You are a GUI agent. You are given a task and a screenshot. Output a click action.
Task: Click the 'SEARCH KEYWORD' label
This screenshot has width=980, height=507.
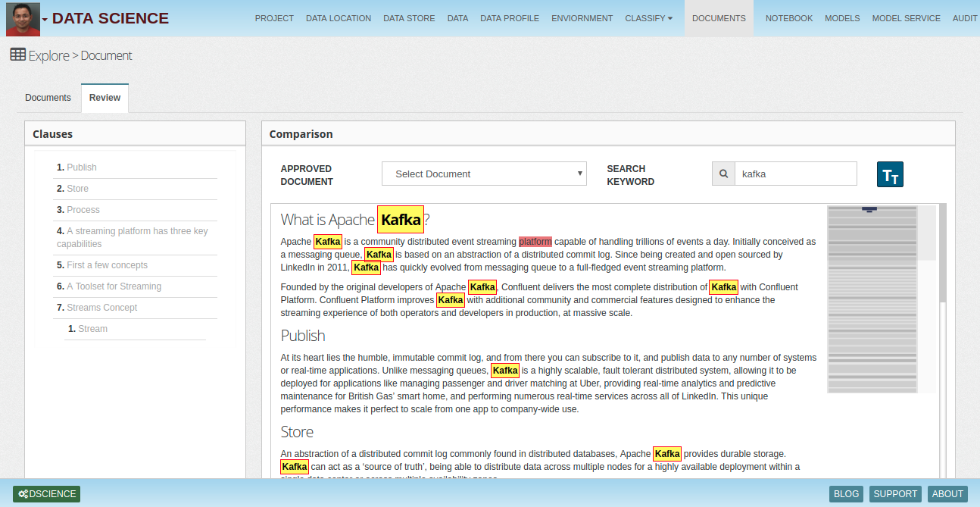tap(631, 175)
